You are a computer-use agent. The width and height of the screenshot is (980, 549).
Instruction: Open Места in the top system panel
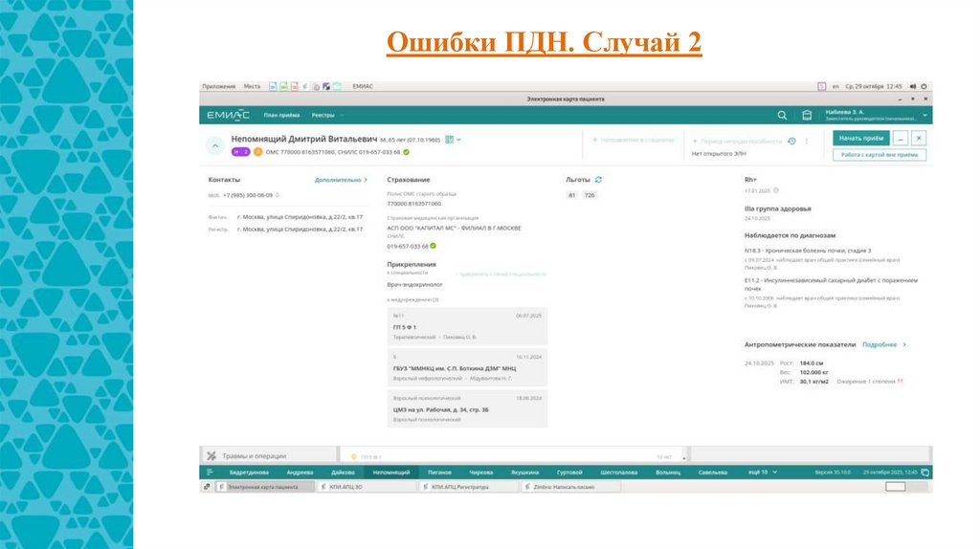(x=252, y=86)
